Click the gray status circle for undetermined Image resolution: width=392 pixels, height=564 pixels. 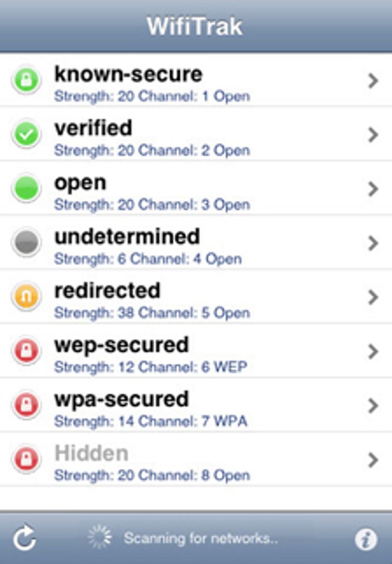pyautogui.click(x=26, y=242)
